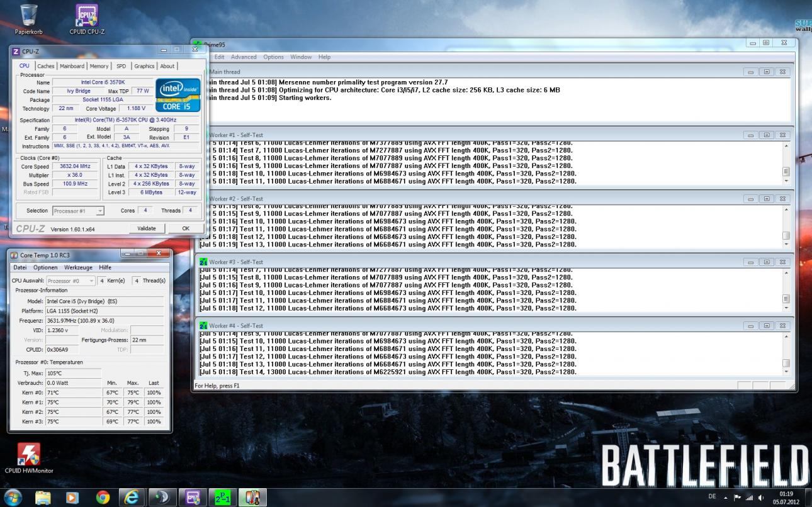Image resolution: width=812 pixels, height=507 pixels.
Task: Open the Graphics tab in CPU-Z
Action: click(144, 66)
